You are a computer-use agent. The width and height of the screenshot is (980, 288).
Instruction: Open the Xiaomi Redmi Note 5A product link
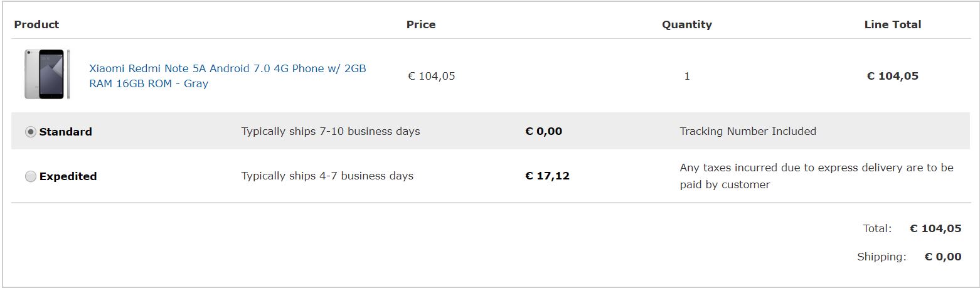coord(228,76)
